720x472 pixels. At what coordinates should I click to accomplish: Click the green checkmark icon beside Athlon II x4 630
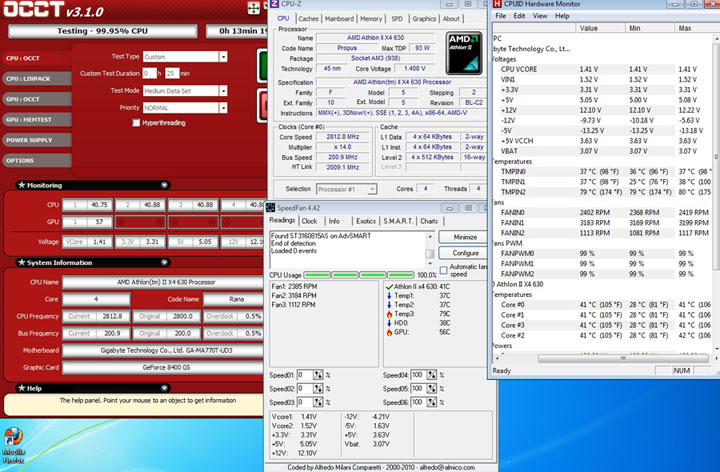click(x=389, y=287)
